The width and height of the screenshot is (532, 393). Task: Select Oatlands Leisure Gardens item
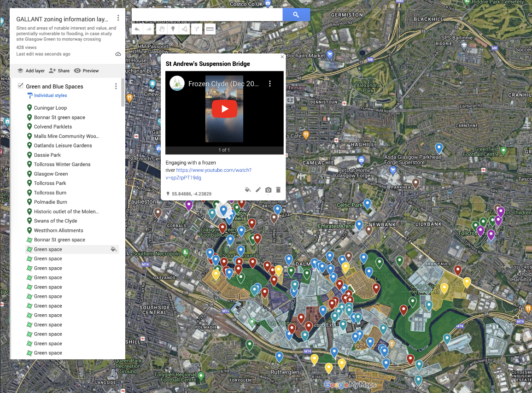63,145
